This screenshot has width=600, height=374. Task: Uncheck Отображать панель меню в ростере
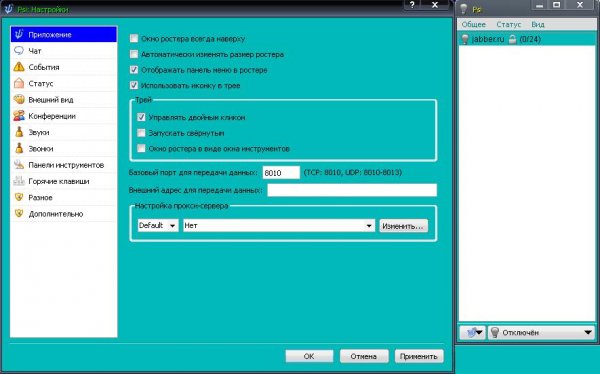[134, 70]
